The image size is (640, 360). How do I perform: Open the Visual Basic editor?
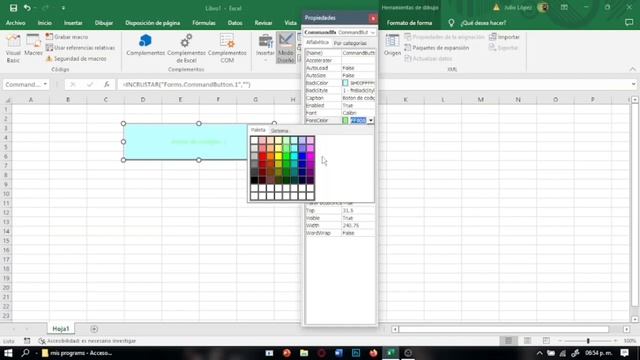click(13, 48)
